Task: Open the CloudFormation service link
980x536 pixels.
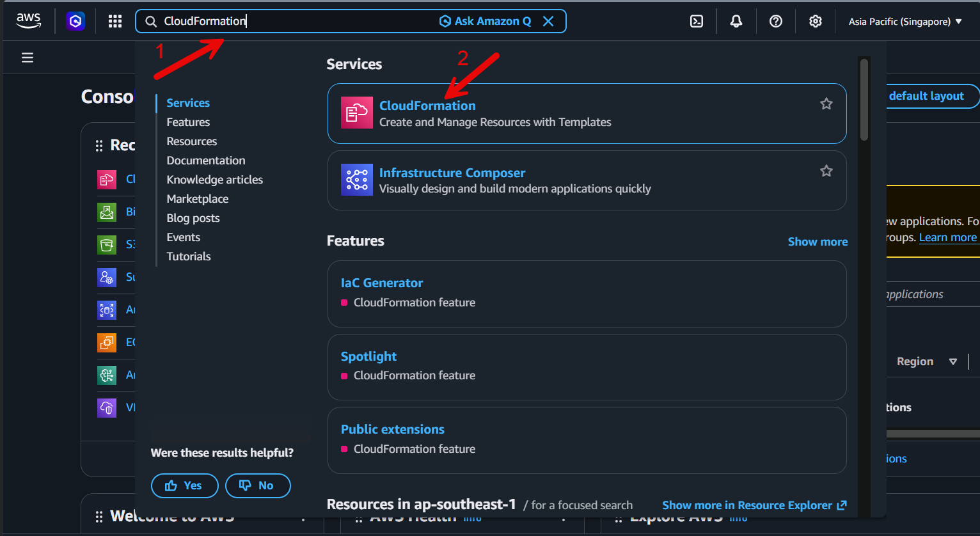Action: click(427, 106)
